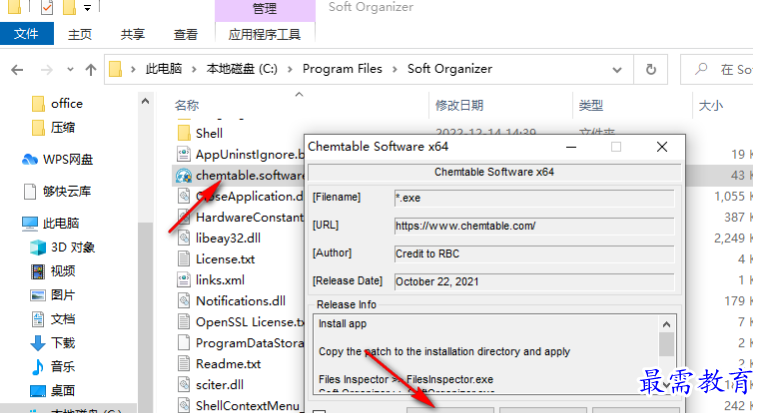Select OpenSSL License file icon
Viewport: 761px width, 413px height.
[x=184, y=322]
